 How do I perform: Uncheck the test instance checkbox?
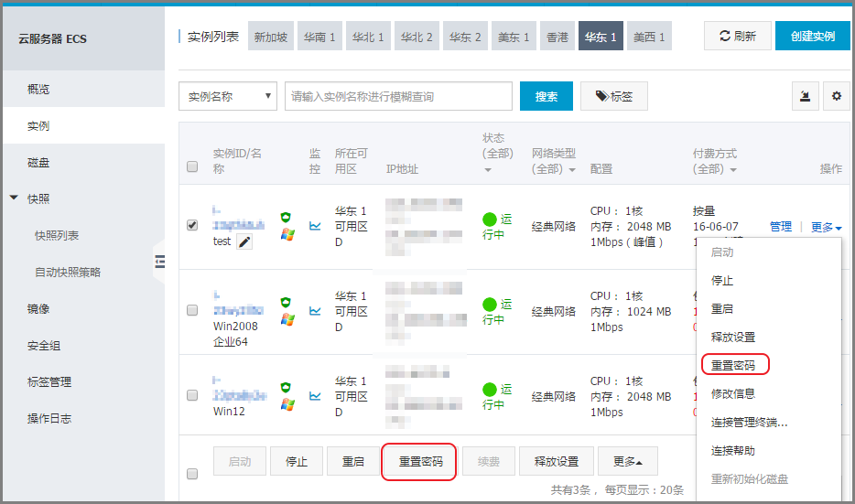tap(192, 225)
